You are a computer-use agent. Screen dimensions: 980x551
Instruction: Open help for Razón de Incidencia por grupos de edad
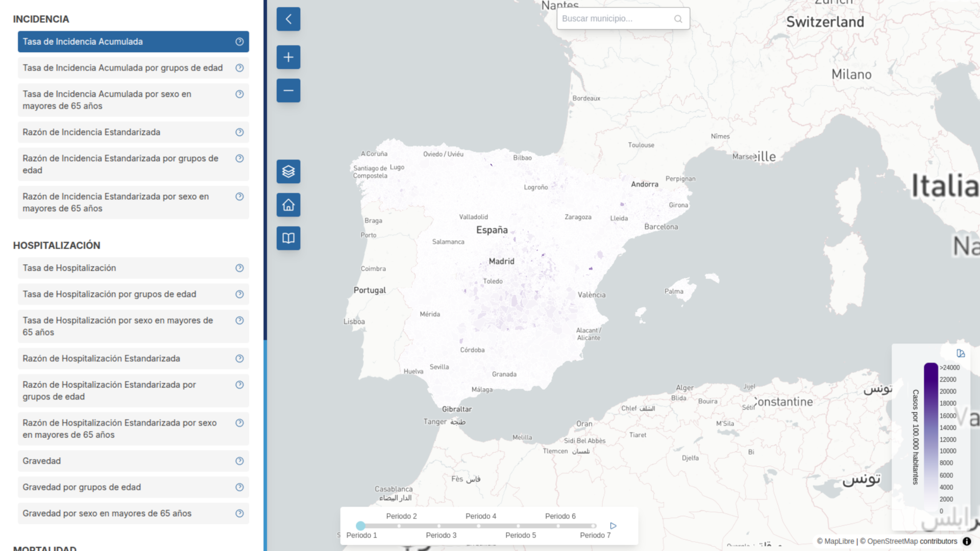coord(239,158)
